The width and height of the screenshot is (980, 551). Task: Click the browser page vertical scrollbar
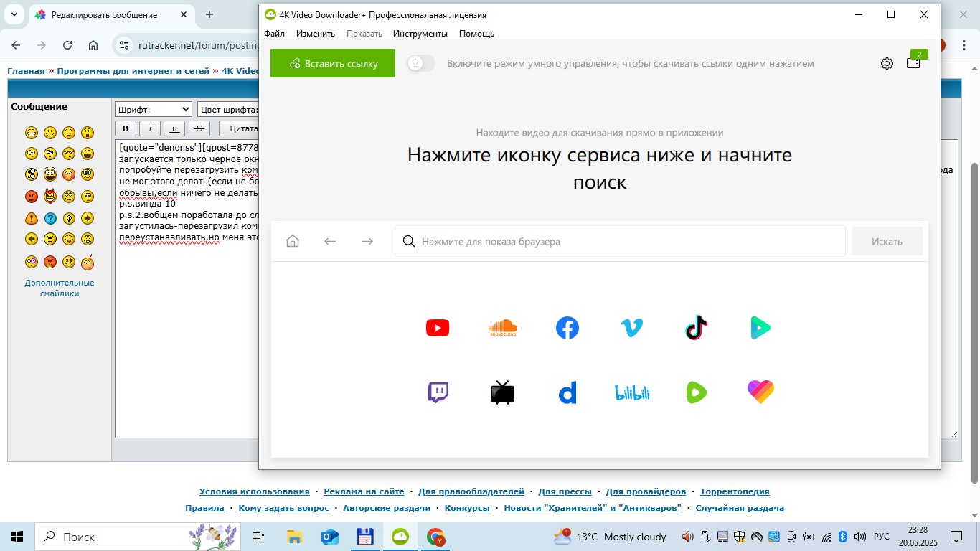(x=974, y=323)
